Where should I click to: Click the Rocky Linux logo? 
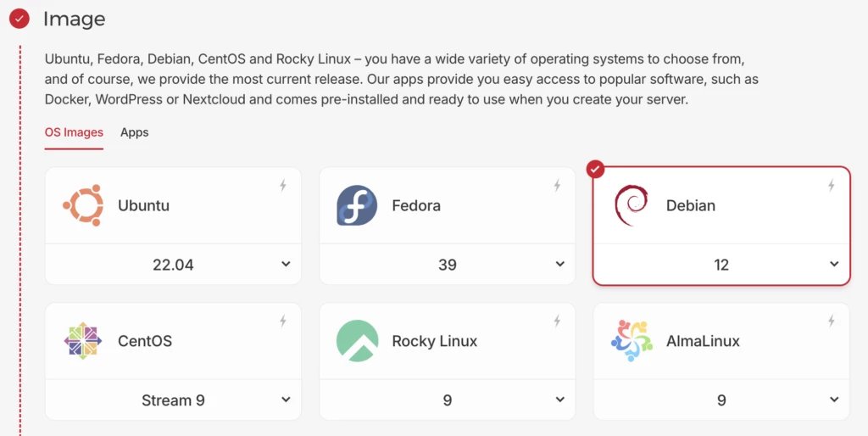coord(357,341)
